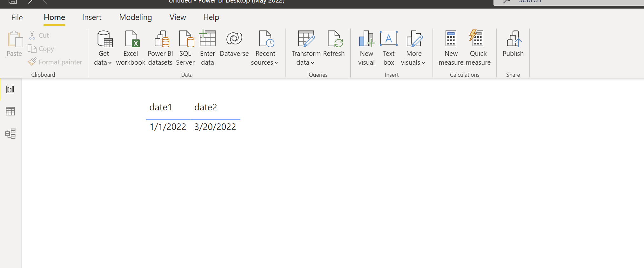Select the Home ribbon tab
Screen dimensions: 644x268
click(x=54, y=17)
